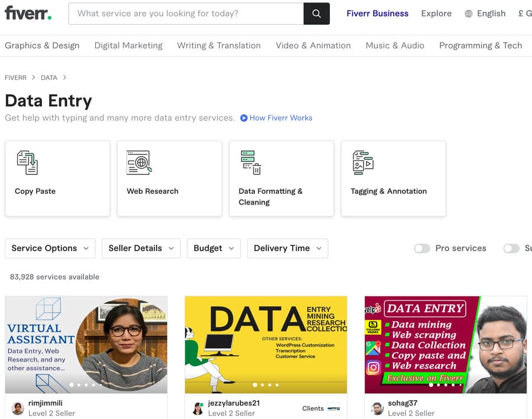Click the globe language icon
The width and height of the screenshot is (532, 419).
click(x=469, y=14)
